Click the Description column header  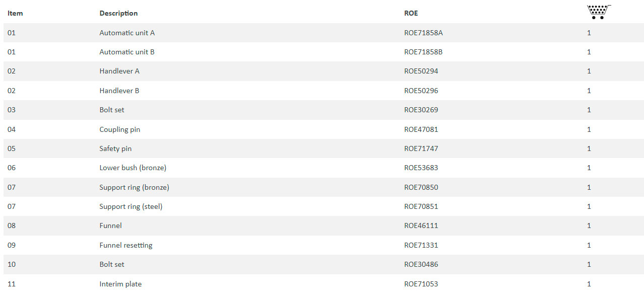pyautogui.click(x=118, y=14)
